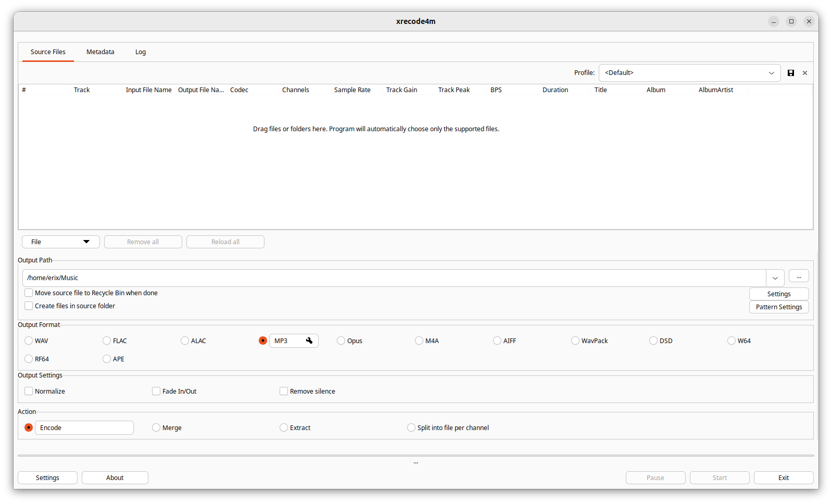Image resolution: width=832 pixels, height=504 pixels.
Task: Click the Input File Name column header
Action: 148,90
